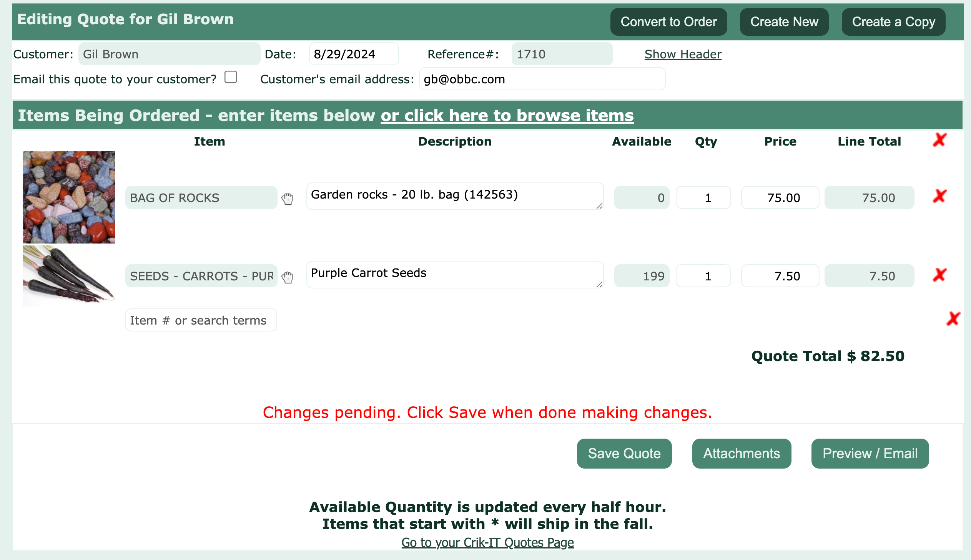The height and width of the screenshot is (560, 971).
Task: Open the Attachments section
Action: tap(741, 454)
